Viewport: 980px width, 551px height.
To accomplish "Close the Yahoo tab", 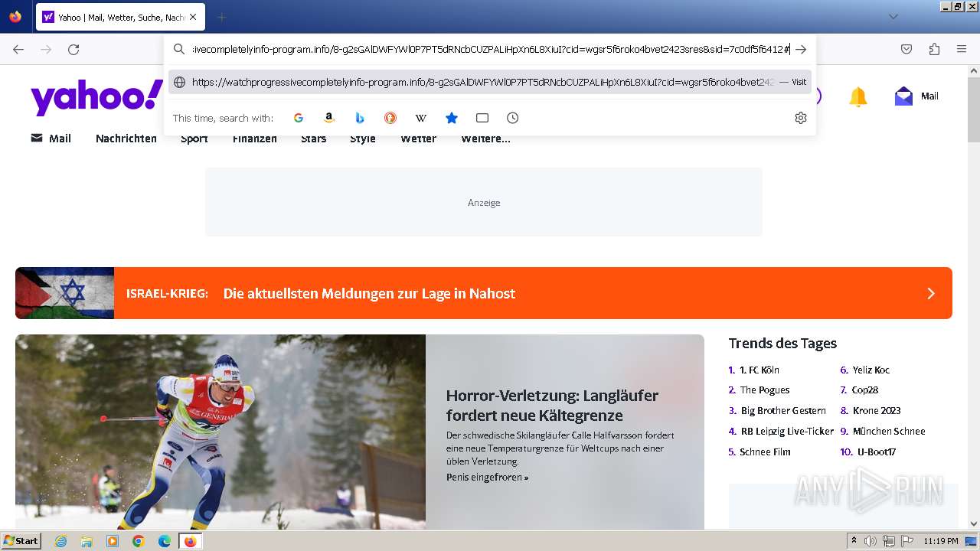I will [x=192, y=17].
